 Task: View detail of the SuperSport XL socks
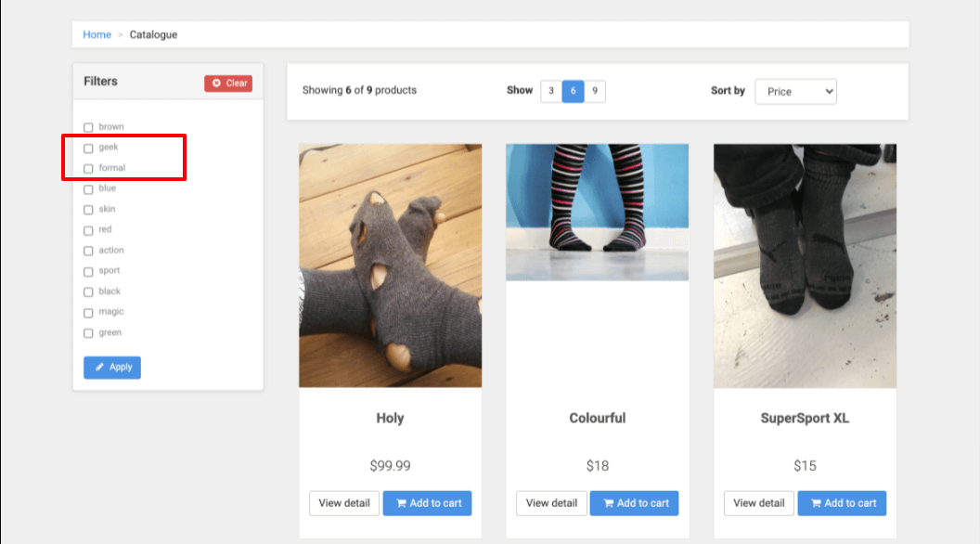point(759,503)
